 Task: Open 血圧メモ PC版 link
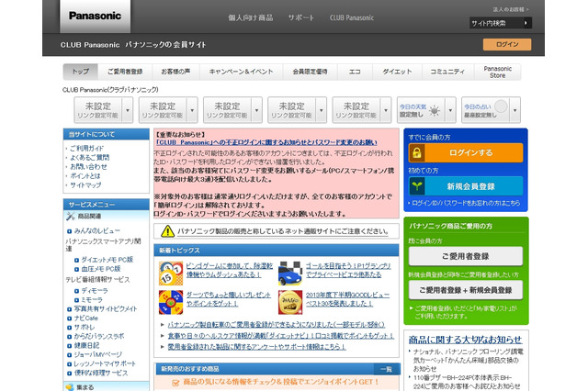(x=101, y=269)
